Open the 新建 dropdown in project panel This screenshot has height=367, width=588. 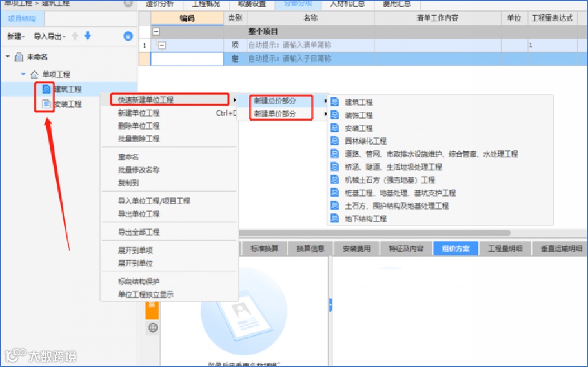point(16,36)
